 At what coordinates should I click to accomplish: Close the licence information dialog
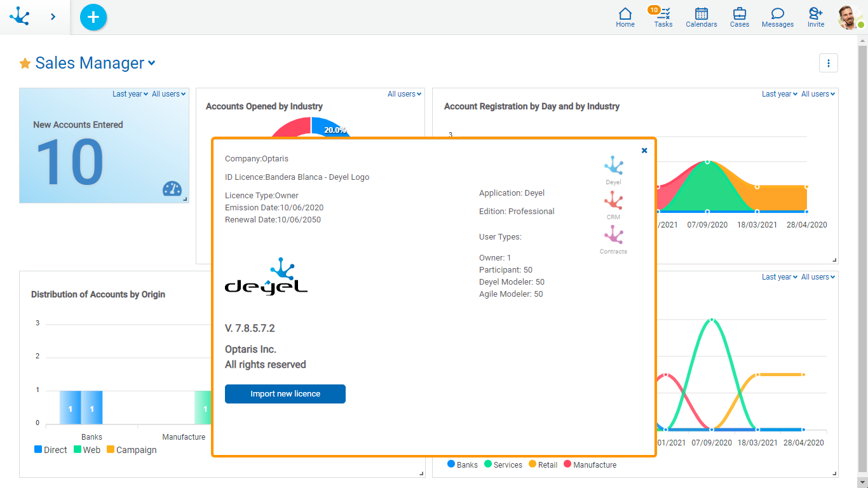644,151
